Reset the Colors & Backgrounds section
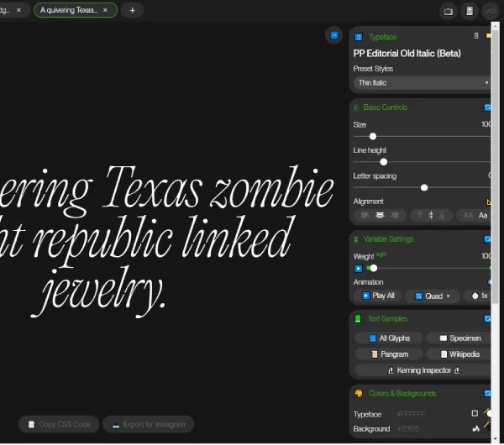This screenshot has height=445, width=504. pyautogui.click(x=487, y=393)
